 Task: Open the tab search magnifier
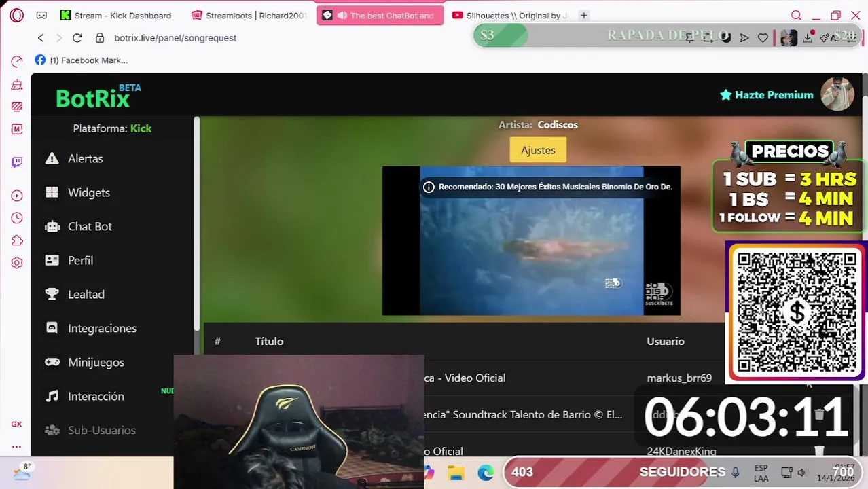point(796,15)
